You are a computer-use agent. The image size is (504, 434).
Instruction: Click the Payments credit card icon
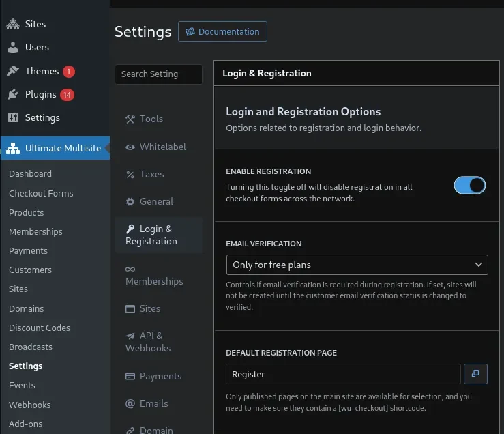[130, 376]
